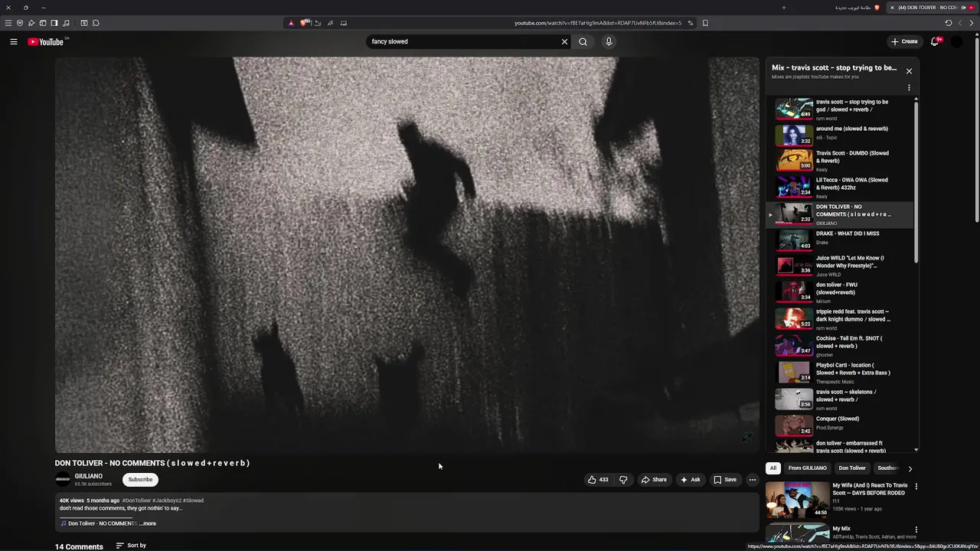Open the Create menu
This screenshot has width=980, height=551.
904,41
